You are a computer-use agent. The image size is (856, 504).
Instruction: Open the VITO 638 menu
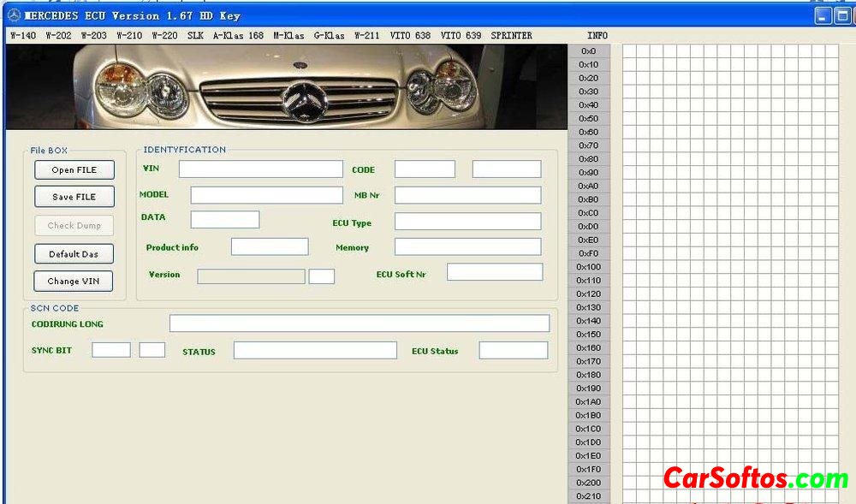[412, 36]
